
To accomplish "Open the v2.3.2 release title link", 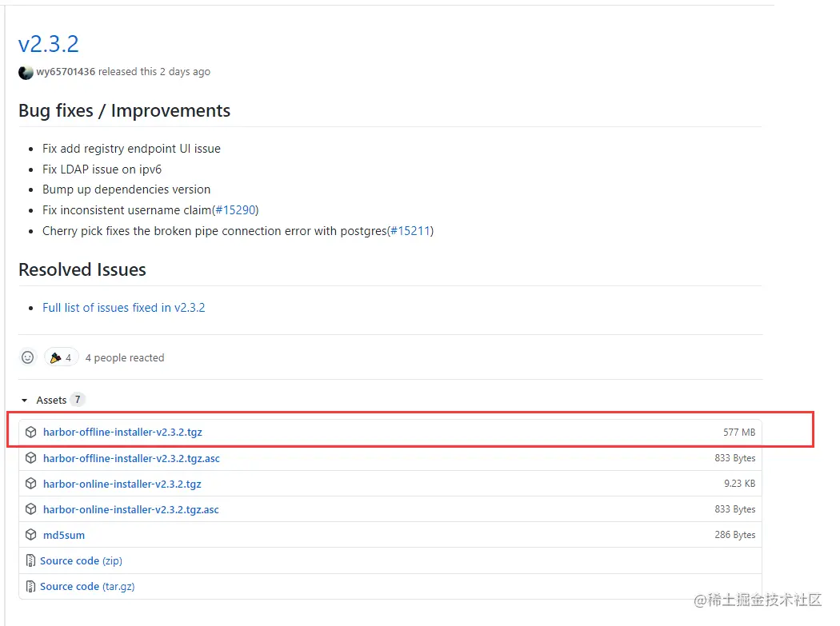I will click(x=48, y=44).
